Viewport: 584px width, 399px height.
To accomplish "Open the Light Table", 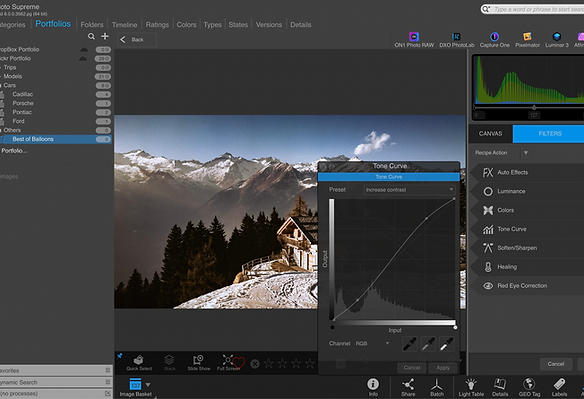I will [471, 387].
